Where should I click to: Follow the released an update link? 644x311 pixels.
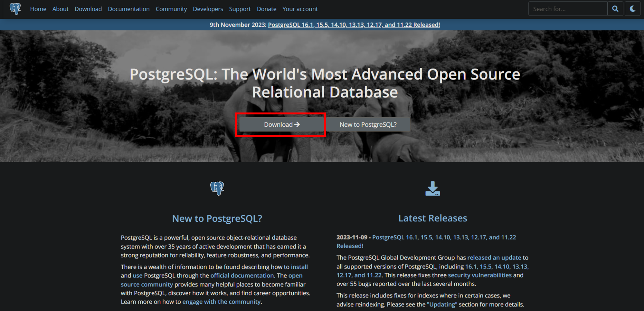pyautogui.click(x=494, y=258)
